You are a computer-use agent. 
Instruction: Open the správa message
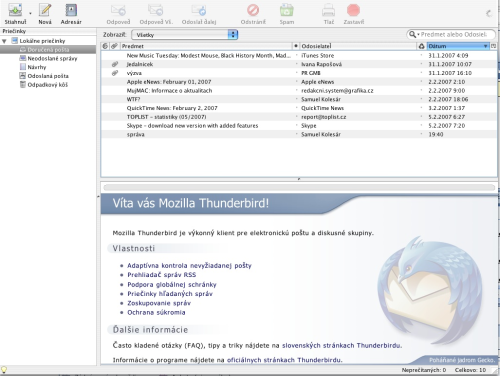(135, 134)
